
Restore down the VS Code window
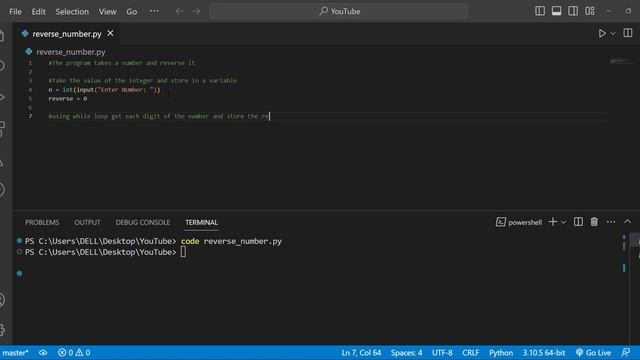[628, 11]
